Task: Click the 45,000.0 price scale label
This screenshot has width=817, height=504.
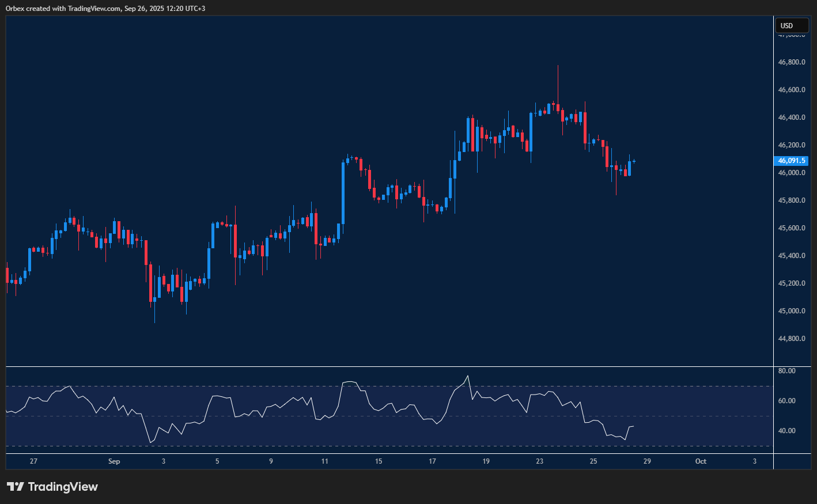Action: coord(791,311)
